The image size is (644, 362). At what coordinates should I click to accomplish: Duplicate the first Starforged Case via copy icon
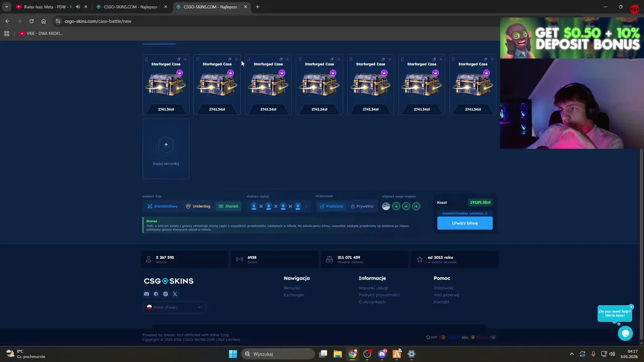pos(179,59)
